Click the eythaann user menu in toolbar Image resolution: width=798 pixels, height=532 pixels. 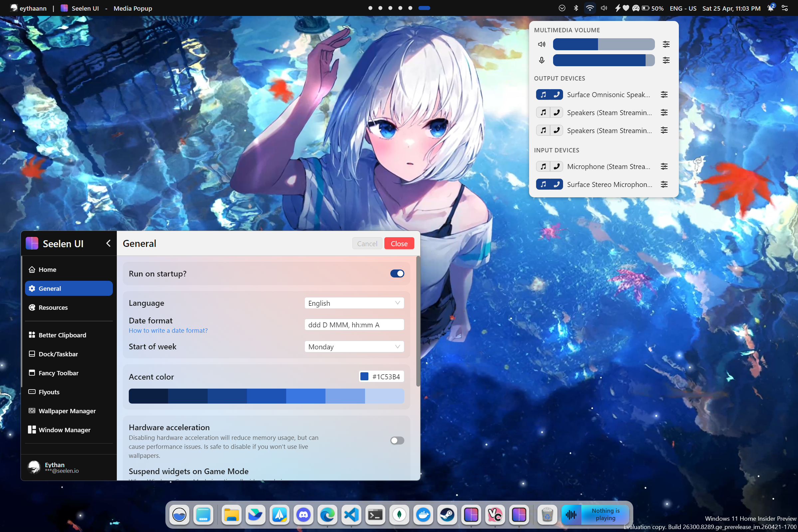(29, 8)
